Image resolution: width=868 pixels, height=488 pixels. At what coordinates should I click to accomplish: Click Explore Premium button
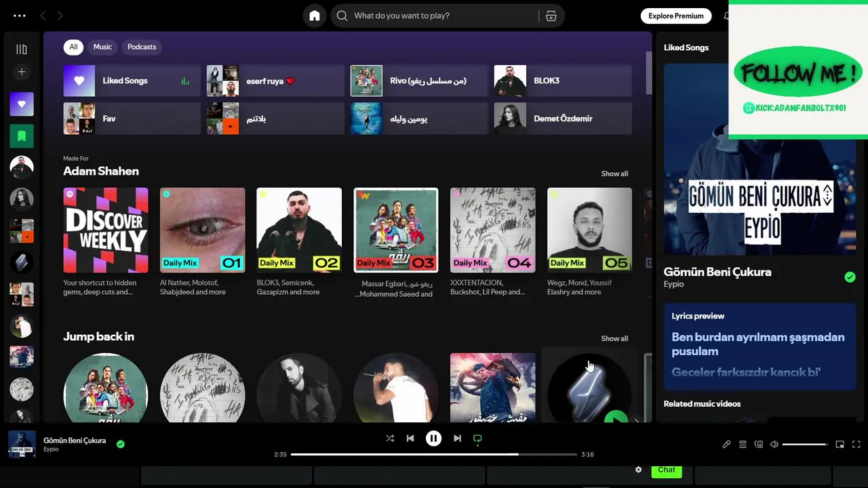click(675, 16)
